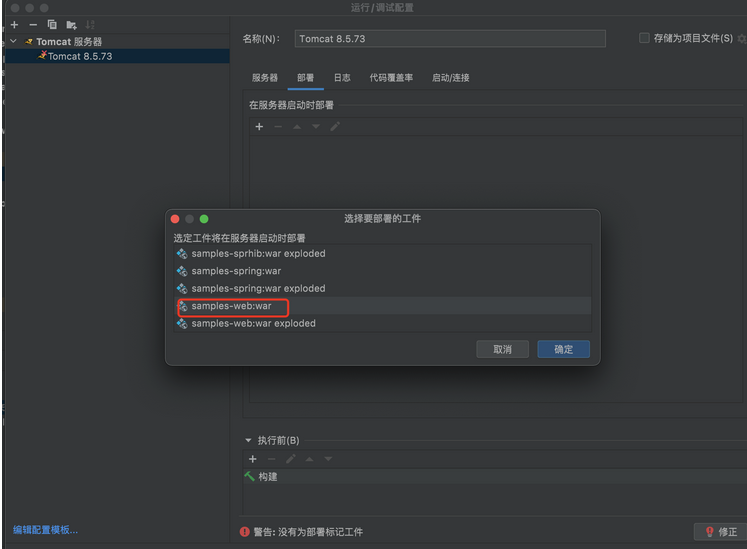
Task: Confirm the artifact selection with 确定
Action: click(x=564, y=349)
